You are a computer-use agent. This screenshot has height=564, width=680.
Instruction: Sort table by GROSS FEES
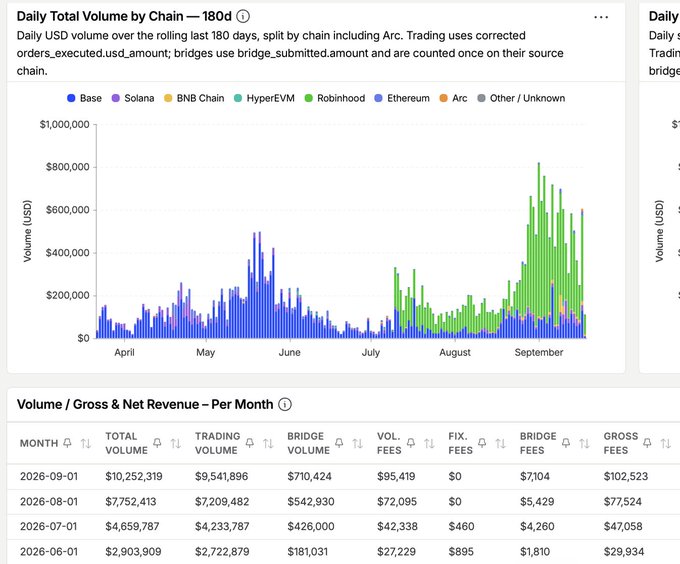666,443
